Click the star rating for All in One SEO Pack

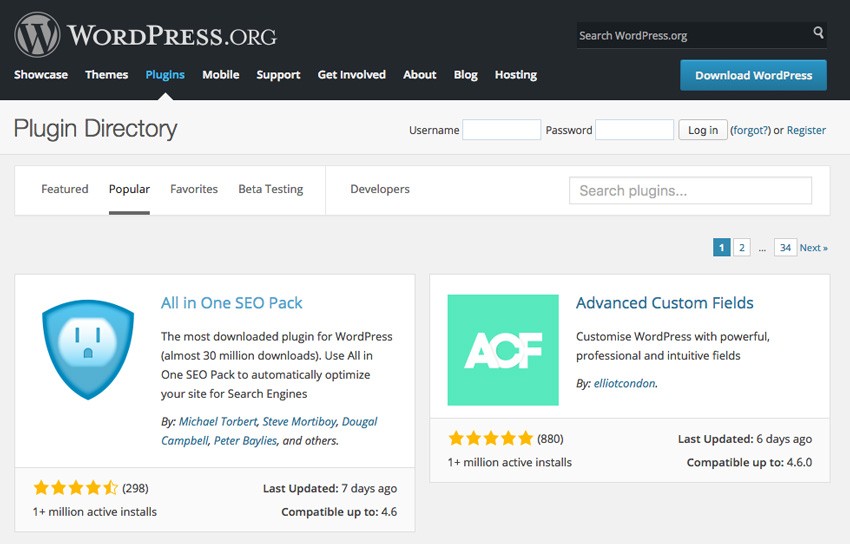point(75,488)
